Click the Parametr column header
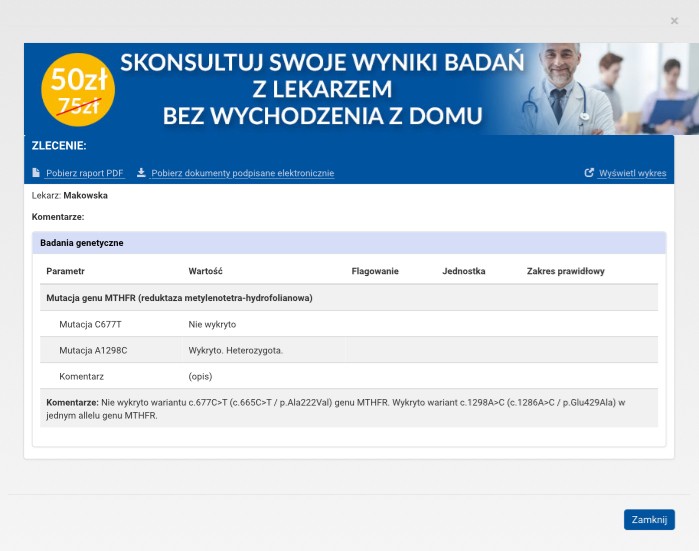The width and height of the screenshot is (699, 551). click(65, 271)
